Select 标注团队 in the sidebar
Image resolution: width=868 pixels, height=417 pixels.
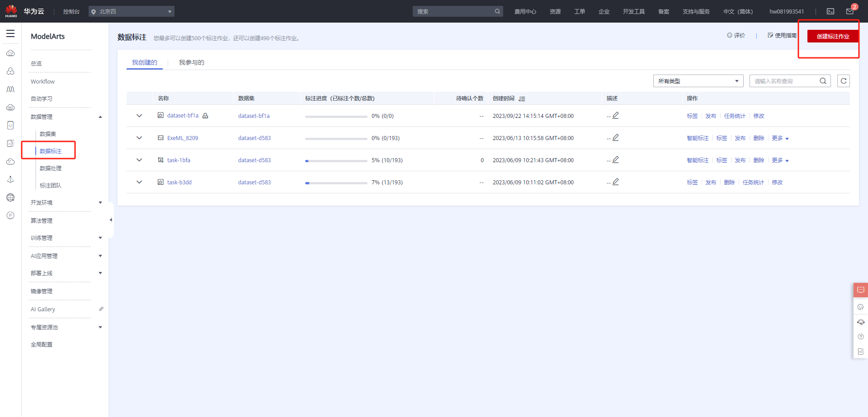[x=51, y=185]
